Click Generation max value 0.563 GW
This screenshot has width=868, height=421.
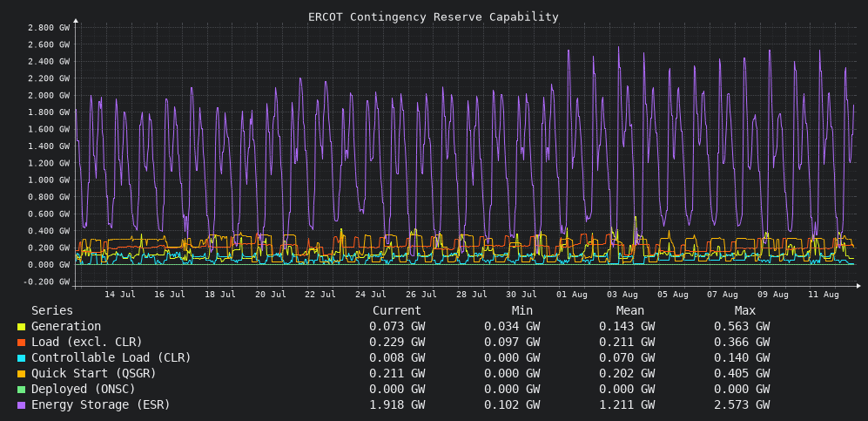(x=742, y=327)
